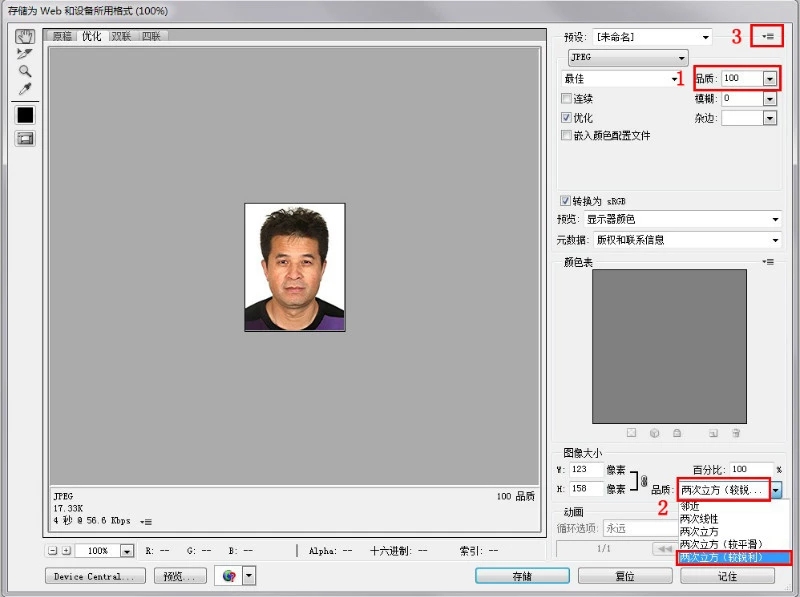Click resample 品质 dropdown arrow
This screenshot has width=800, height=597.
776,490
